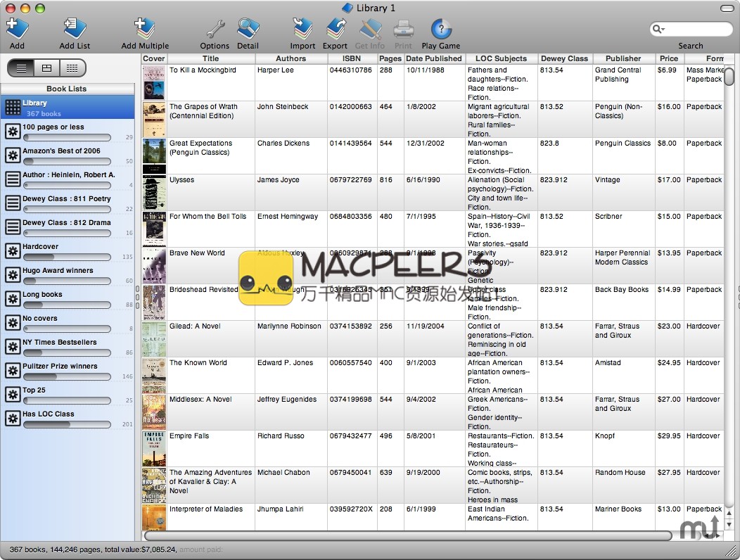Click the vertical scrollbar down arrow
Viewport: 740px width, 560px height.
point(729,525)
